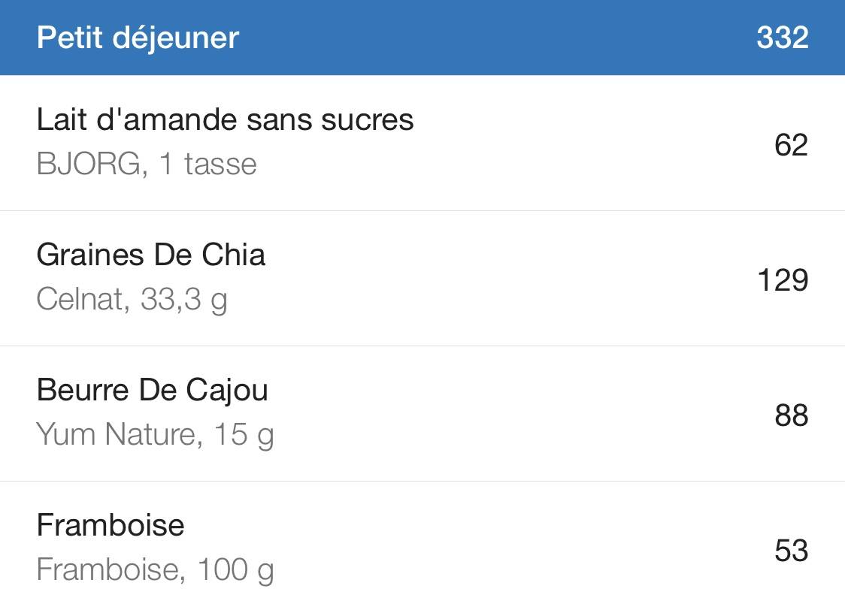Click the word Chia in the second item
The image size is (845, 616).
pos(233,255)
